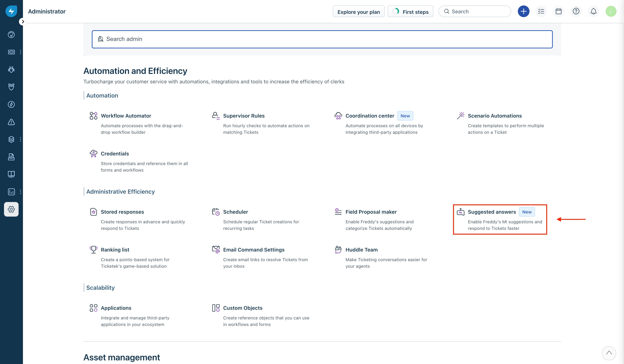Open Ranking list
This screenshot has height=364, width=624.
(115, 250)
